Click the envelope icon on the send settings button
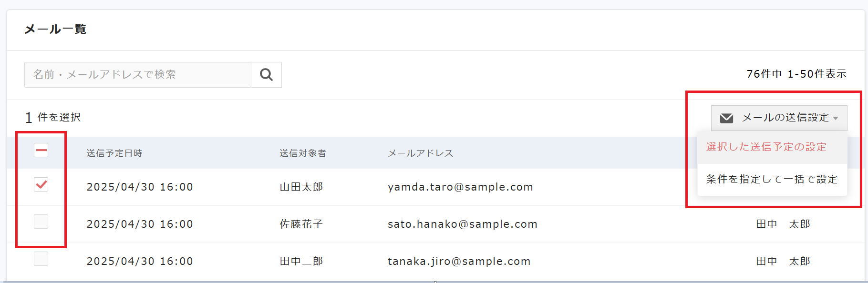This screenshot has width=868, height=283. click(x=726, y=118)
